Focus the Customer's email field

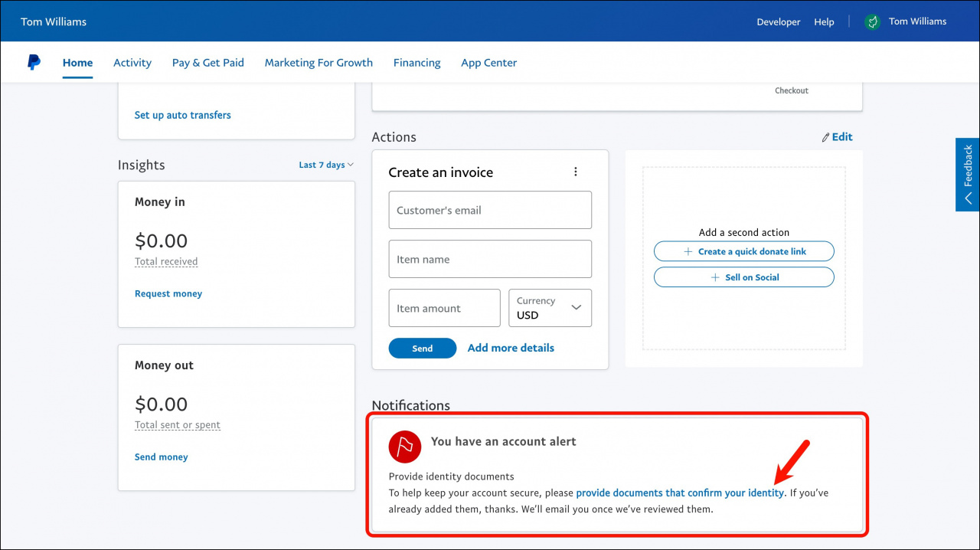(490, 210)
